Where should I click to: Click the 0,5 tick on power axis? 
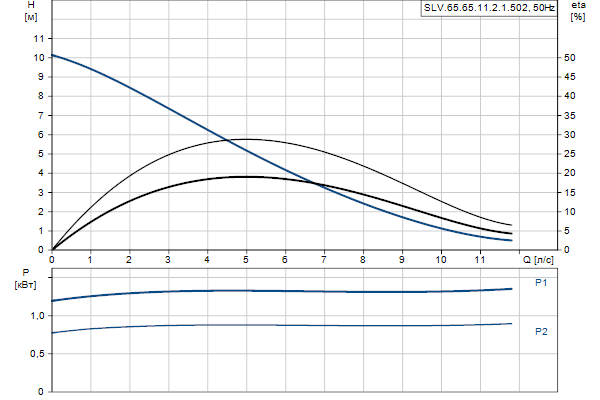click(36, 354)
